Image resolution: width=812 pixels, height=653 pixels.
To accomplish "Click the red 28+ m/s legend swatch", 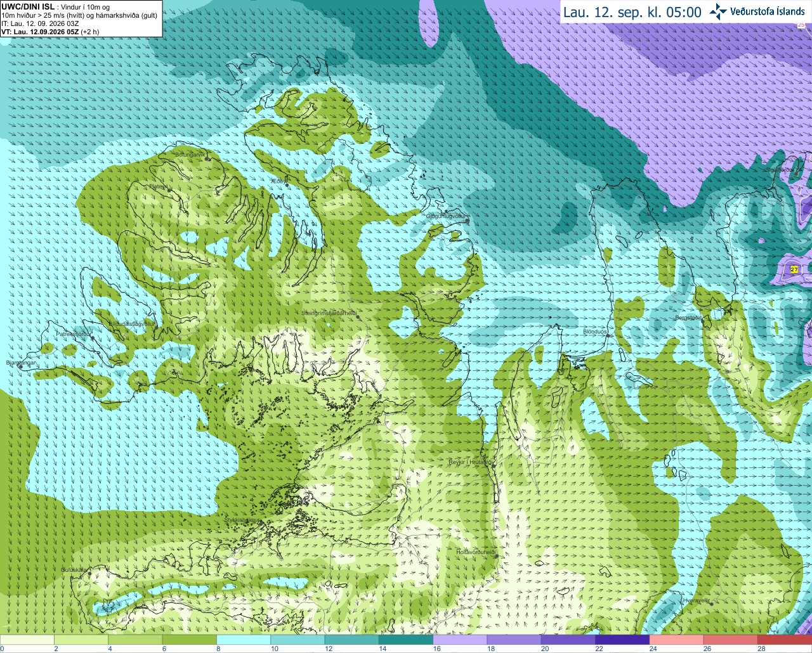I will click(x=785, y=640).
